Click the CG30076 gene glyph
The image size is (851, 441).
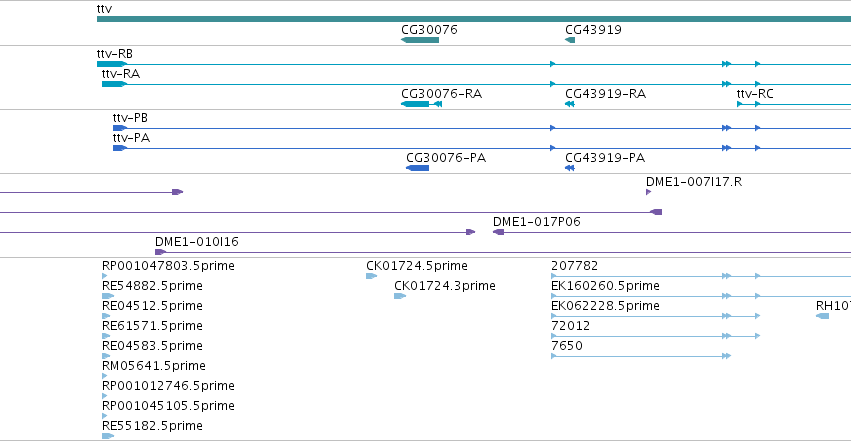[x=420, y=40]
